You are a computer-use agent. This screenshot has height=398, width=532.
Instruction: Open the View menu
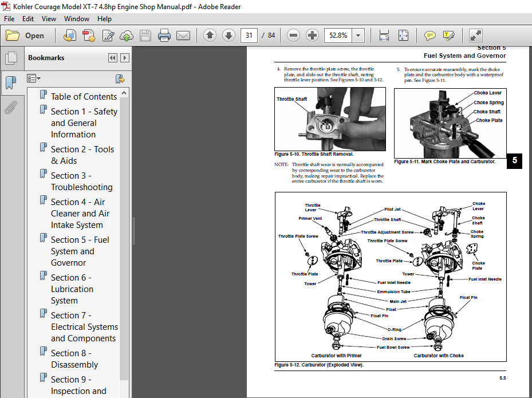click(x=49, y=19)
